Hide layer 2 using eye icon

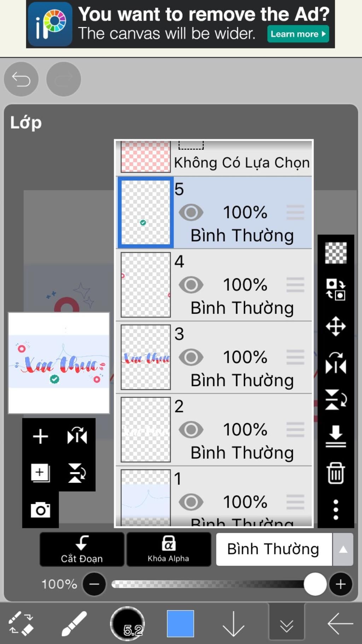191,430
